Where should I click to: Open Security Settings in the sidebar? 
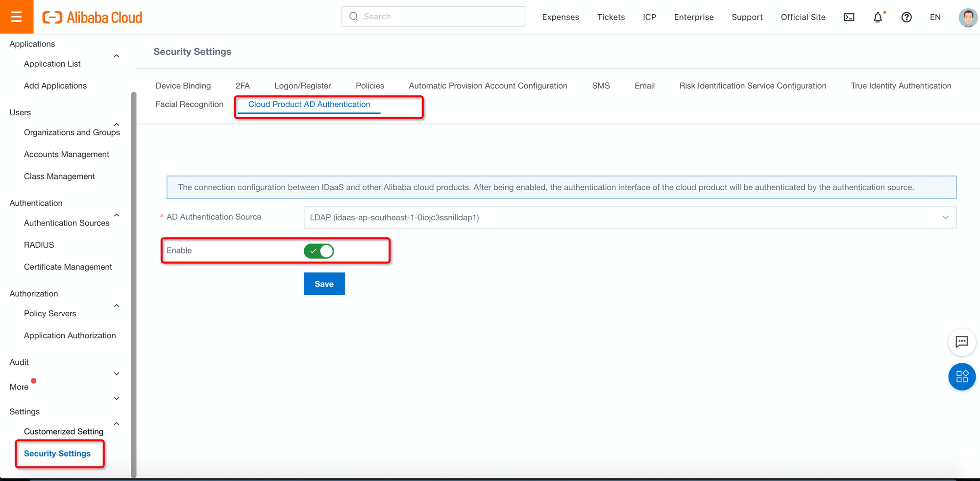[x=57, y=453]
